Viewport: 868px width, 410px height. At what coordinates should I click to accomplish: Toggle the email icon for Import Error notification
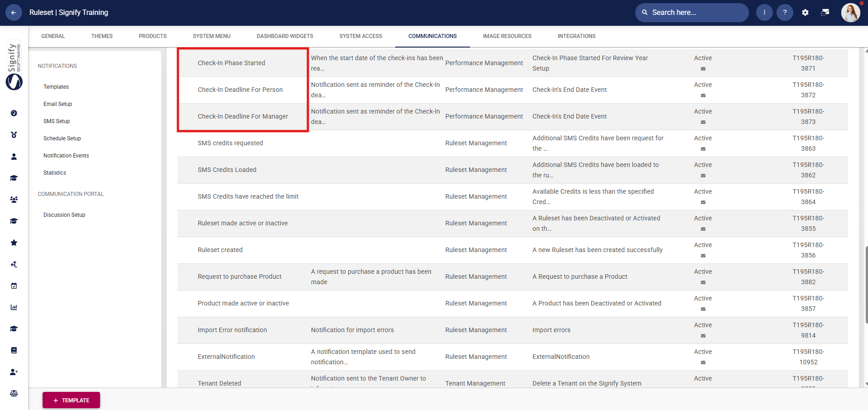[x=703, y=336]
